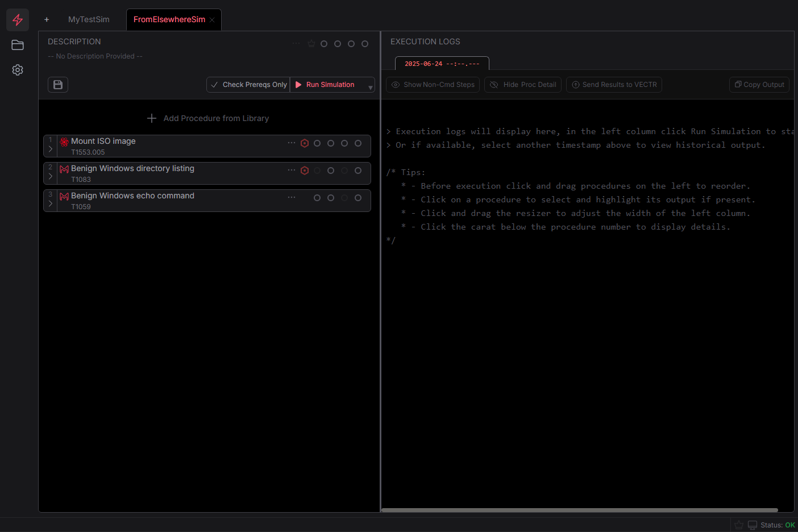The height and width of the screenshot is (532, 798).
Task: Click the first status circle on the echo command row
Action: (x=317, y=197)
